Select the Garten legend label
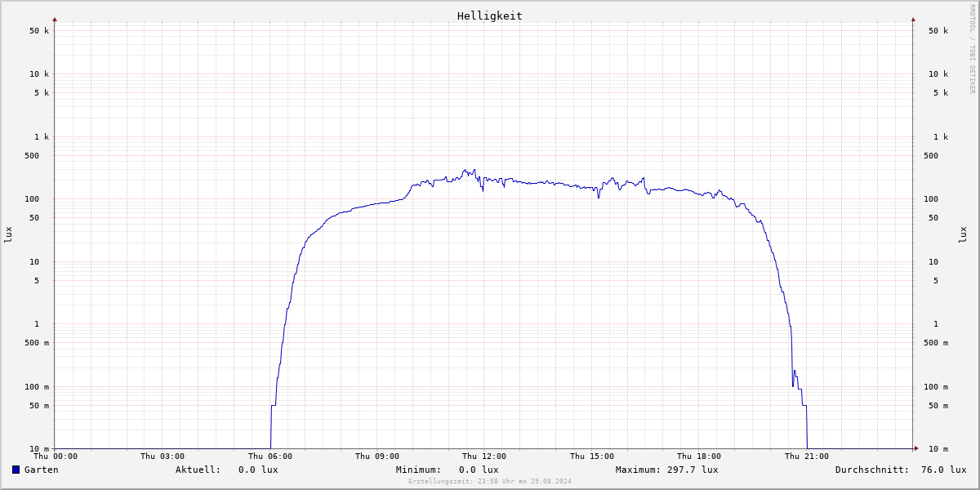The image size is (980, 490). click(x=41, y=470)
